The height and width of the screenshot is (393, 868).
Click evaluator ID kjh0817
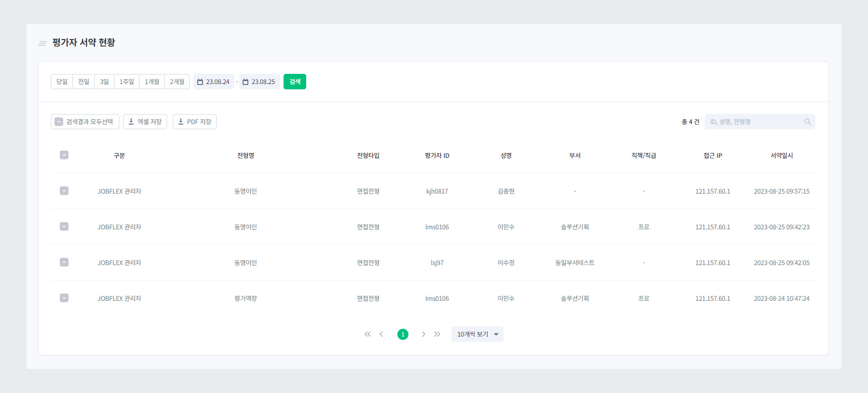click(437, 191)
